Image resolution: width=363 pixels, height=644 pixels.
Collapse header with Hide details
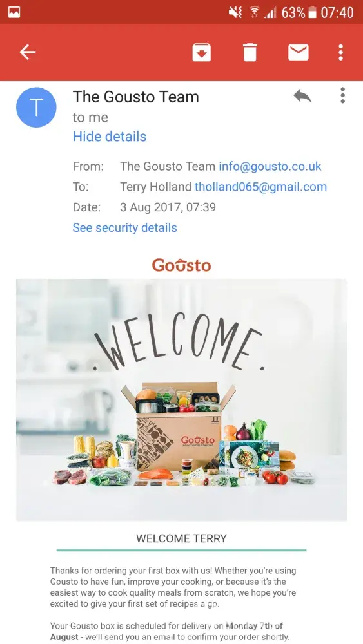110,137
